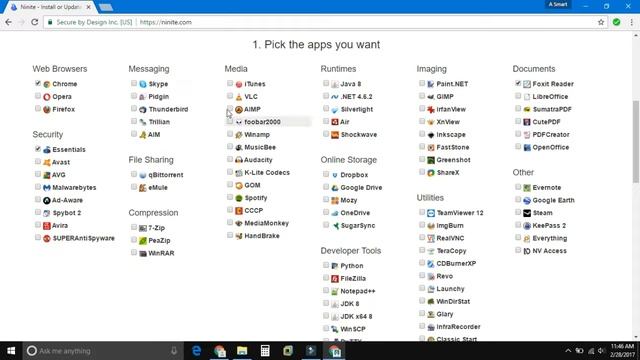Click the Opera app icon
640x360 pixels.
47,97
